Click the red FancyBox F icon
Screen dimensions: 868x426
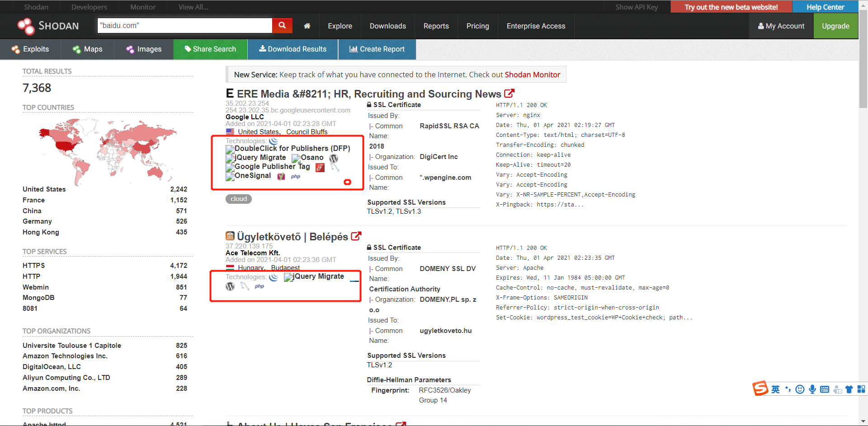pos(320,167)
